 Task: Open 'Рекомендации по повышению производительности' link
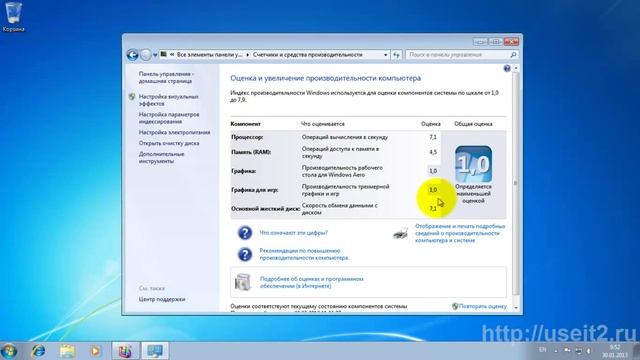point(304,254)
